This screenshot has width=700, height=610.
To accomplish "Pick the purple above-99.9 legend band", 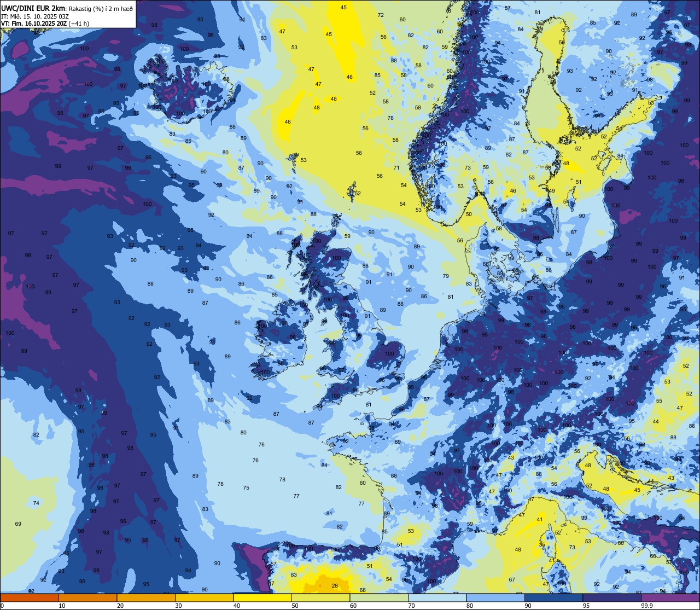I will point(670,597).
